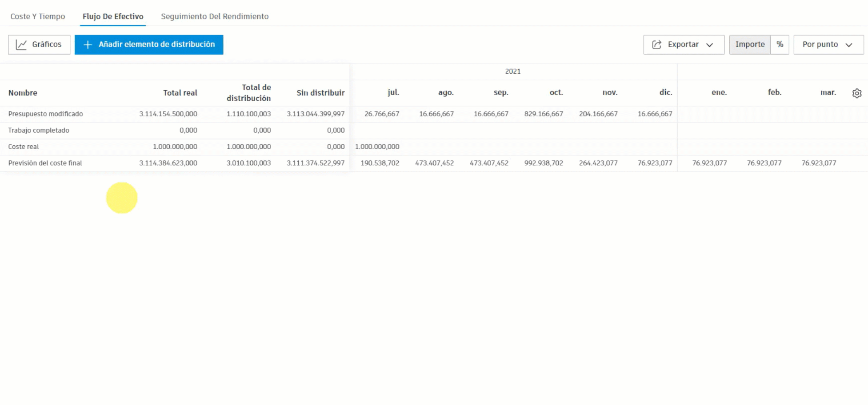This screenshot has height=405, width=868.
Task: Click Presupuesto modificado October value 829.166,667
Action: 544,114
